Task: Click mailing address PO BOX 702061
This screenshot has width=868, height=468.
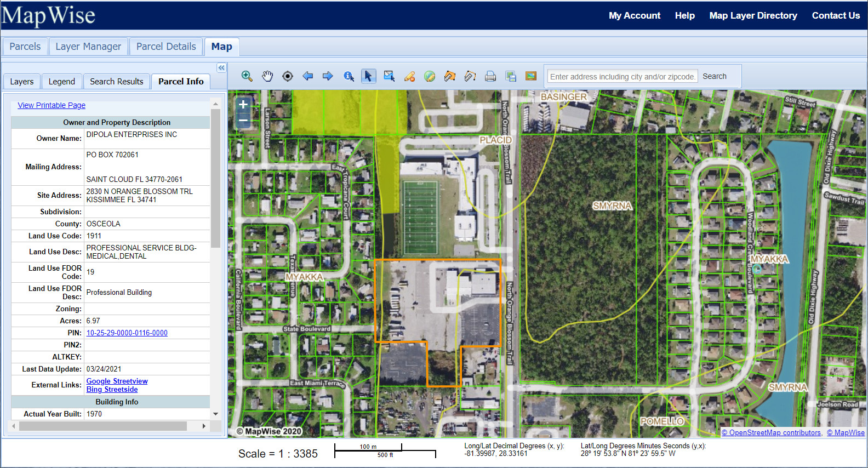Action: tap(112, 155)
